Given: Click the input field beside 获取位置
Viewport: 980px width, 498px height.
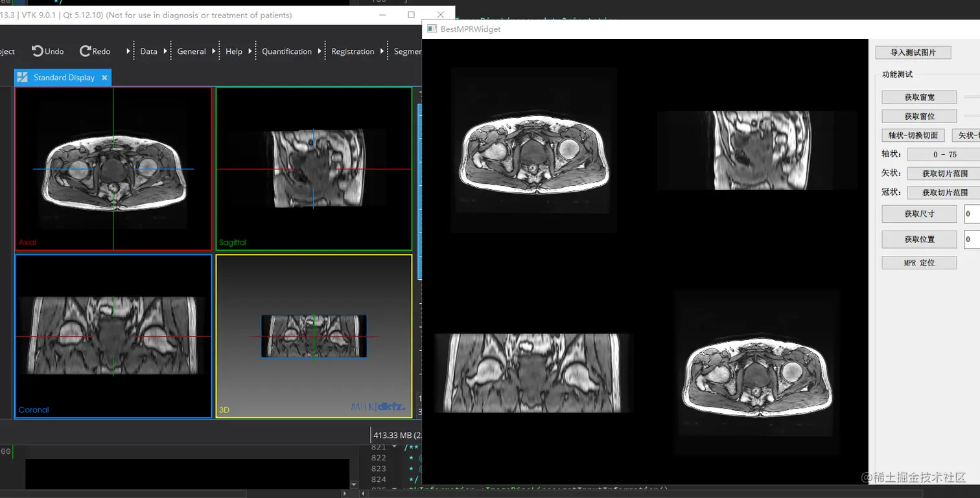Looking at the screenshot, I should [x=972, y=239].
